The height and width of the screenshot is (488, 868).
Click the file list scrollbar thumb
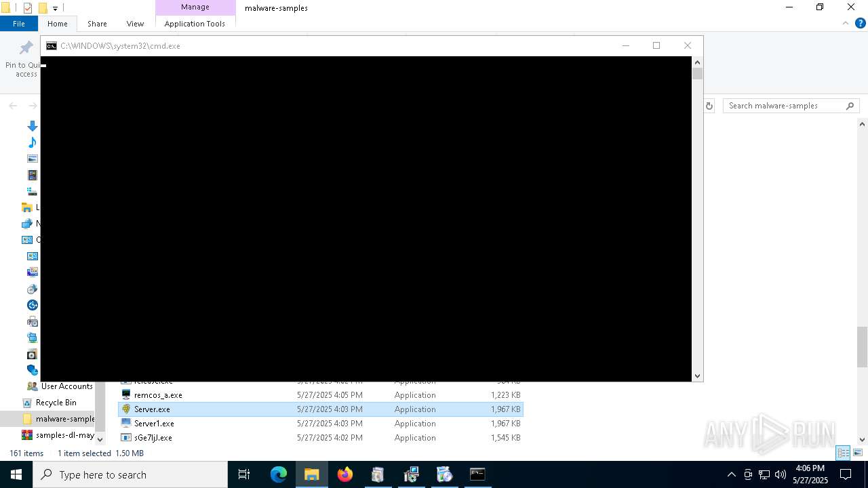tap(862, 347)
